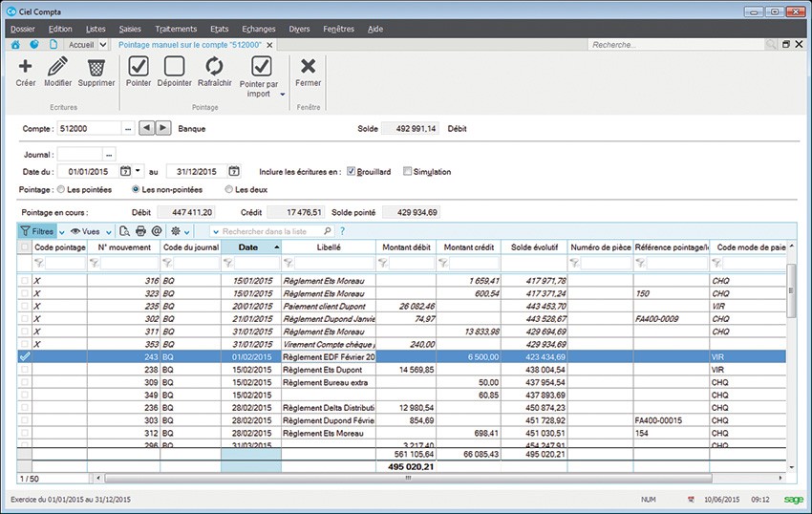Expand Pointer par import dropdown arrow

pyautogui.click(x=283, y=95)
